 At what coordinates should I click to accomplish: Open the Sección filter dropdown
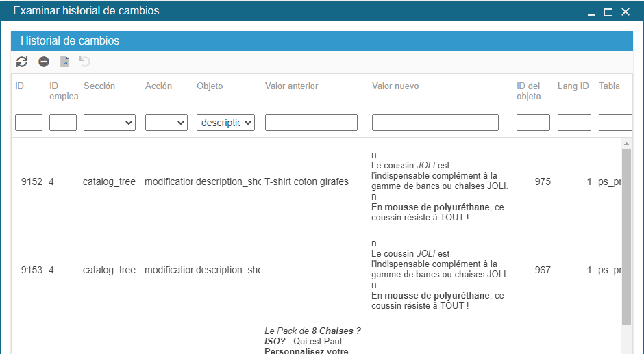tap(109, 123)
